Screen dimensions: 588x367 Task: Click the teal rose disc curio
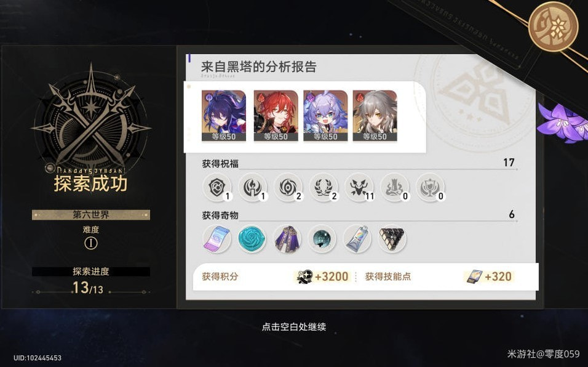point(252,239)
